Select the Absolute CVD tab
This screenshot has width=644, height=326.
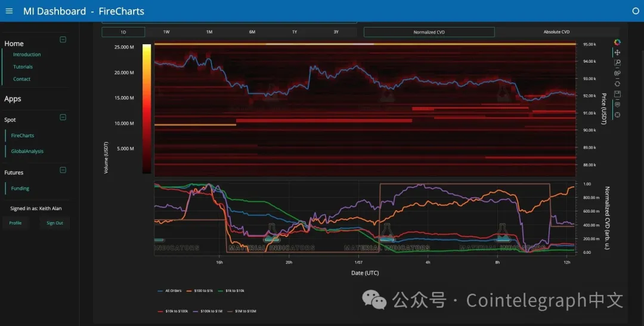coord(556,32)
